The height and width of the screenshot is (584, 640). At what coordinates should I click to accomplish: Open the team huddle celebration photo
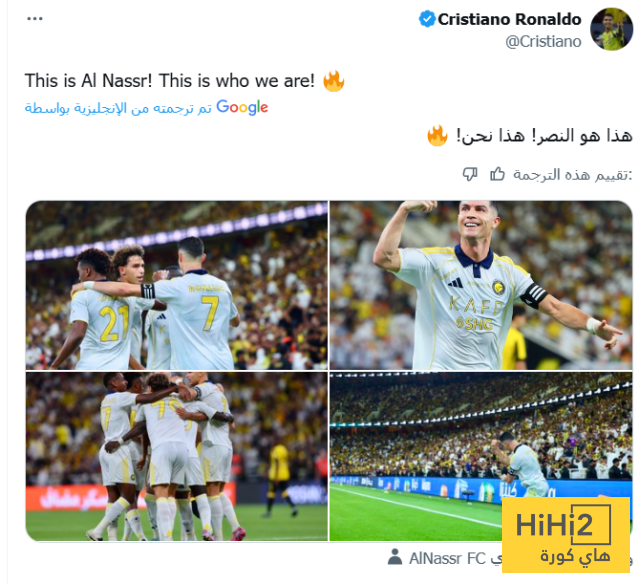click(177, 456)
